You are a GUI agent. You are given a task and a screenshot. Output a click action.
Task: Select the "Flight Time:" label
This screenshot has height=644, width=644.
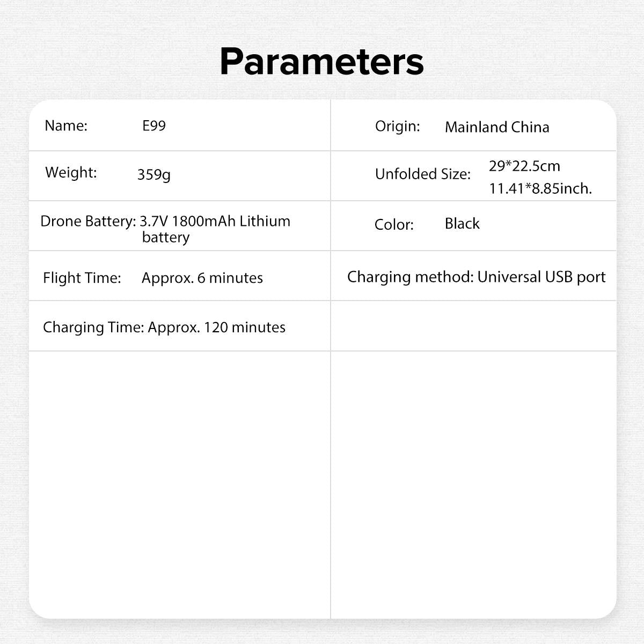point(82,278)
